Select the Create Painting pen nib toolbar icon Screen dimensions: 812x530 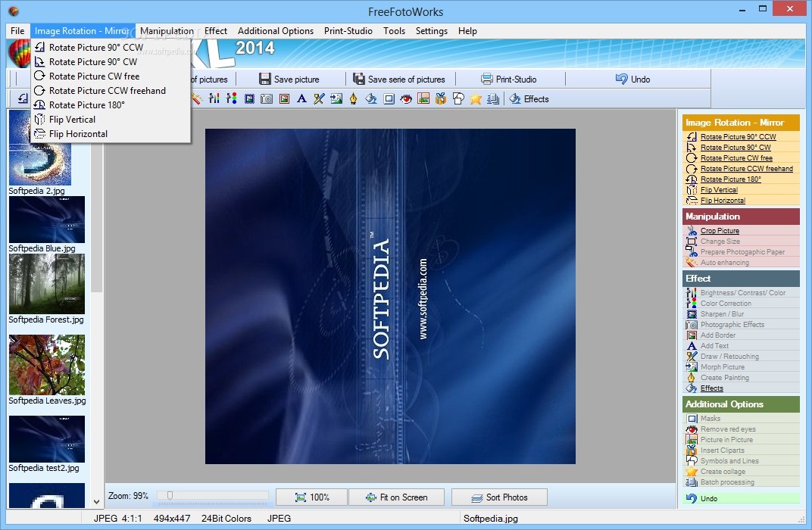click(353, 98)
